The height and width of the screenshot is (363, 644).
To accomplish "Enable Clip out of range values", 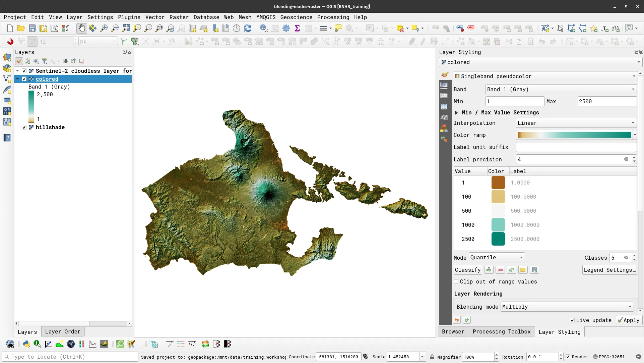I will pyautogui.click(x=456, y=281).
